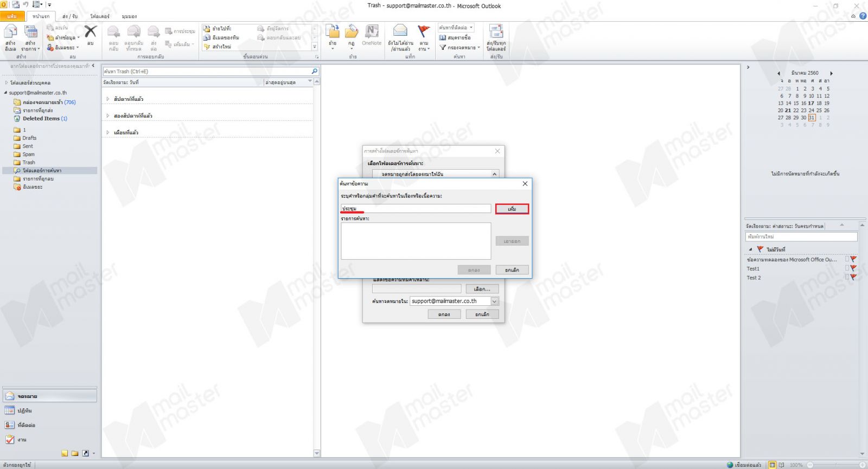This screenshot has height=469, width=868.
Task: Click the red flag for the Test1 task
Action: (x=853, y=268)
